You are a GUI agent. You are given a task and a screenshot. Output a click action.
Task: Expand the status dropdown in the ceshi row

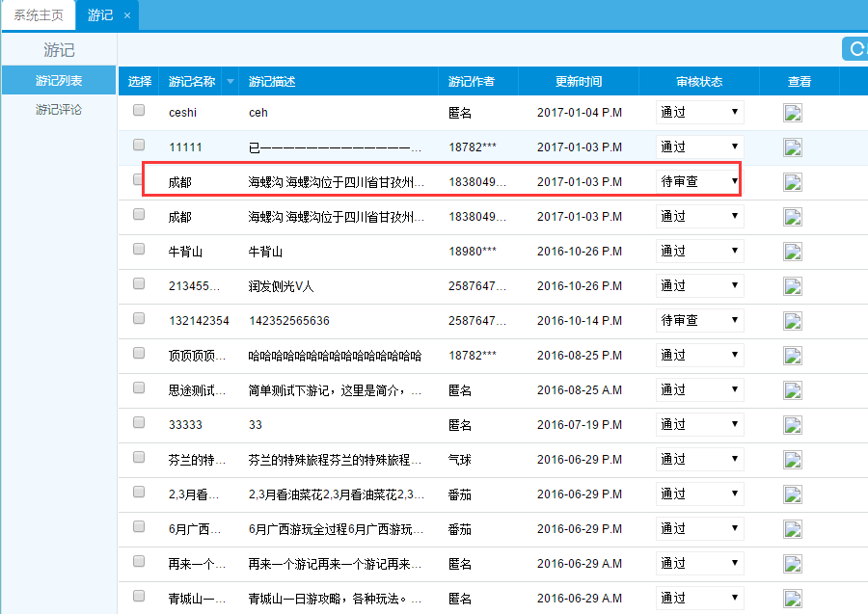point(699,112)
